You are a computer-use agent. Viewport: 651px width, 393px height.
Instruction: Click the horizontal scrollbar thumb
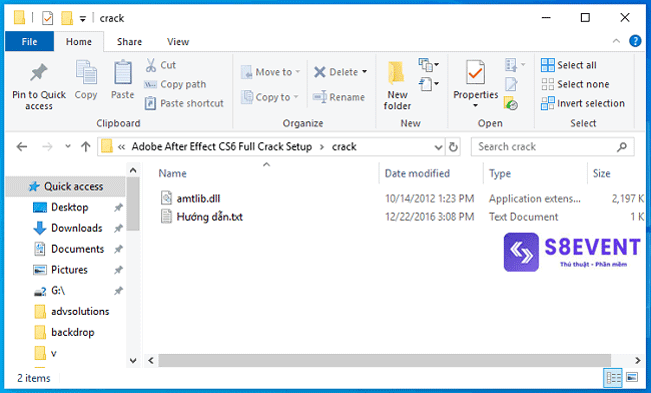pos(384,360)
